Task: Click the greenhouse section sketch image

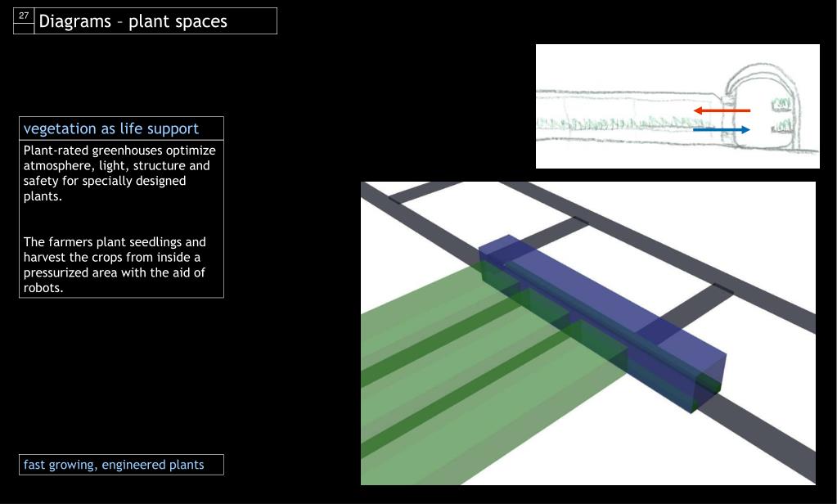Action: 677,106
